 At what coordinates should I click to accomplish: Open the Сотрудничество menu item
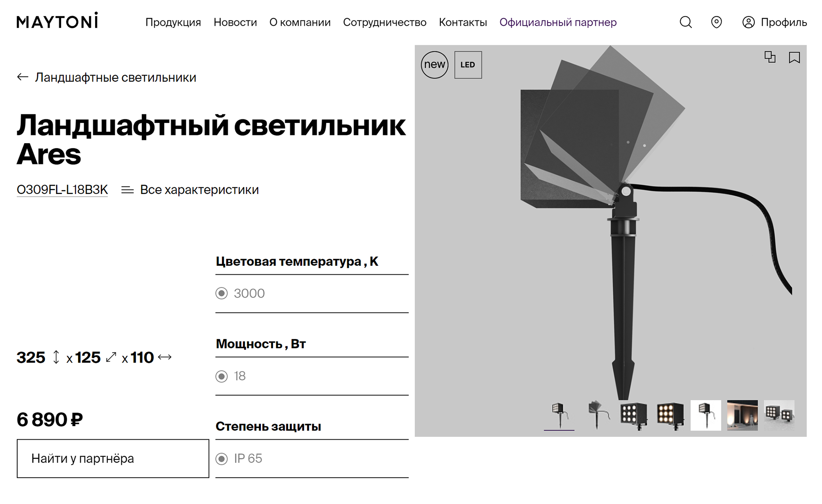tap(385, 22)
